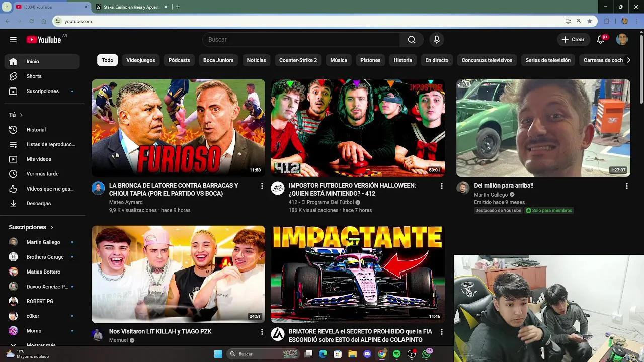Select the Counter-Strike 2 chip

pyautogui.click(x=298, y=60)
